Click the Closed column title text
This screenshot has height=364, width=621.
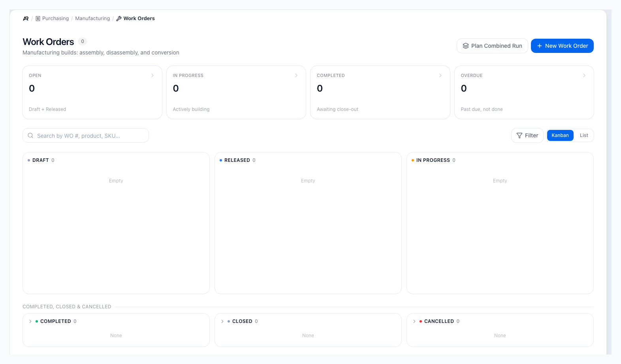pos(242,321)
